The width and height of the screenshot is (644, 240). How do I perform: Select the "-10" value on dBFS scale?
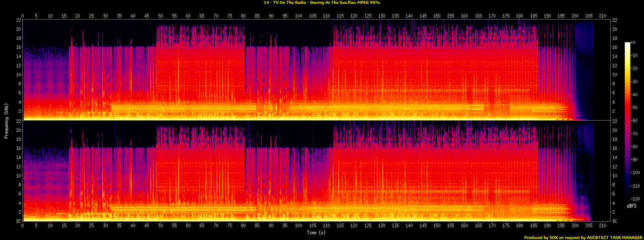[x=634, y=56]
